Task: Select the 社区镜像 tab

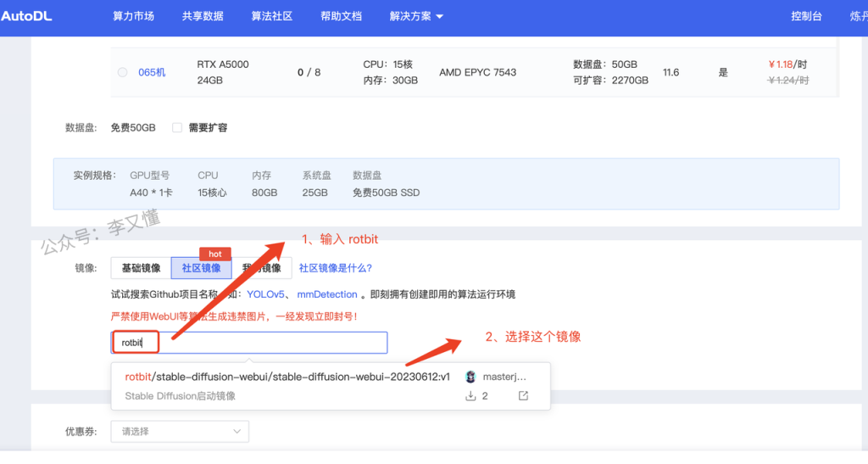Action: pos(201,268)
